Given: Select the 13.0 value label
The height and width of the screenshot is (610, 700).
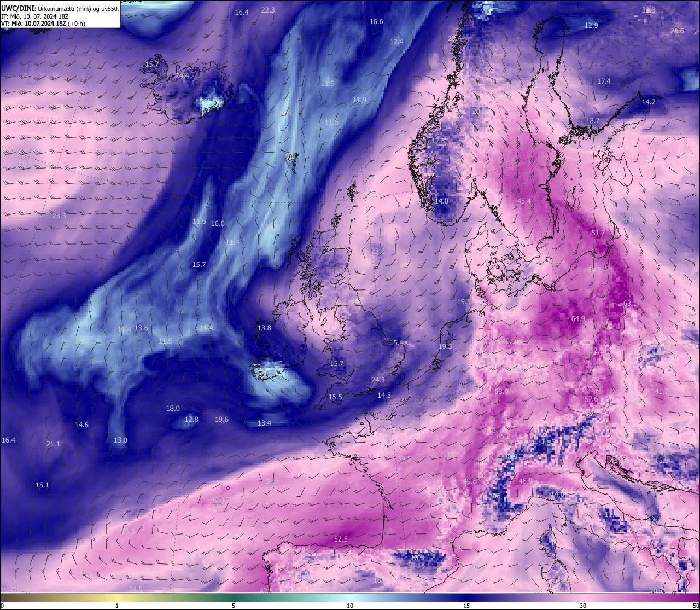Looking at the screenshot, I should click(120, 440).
